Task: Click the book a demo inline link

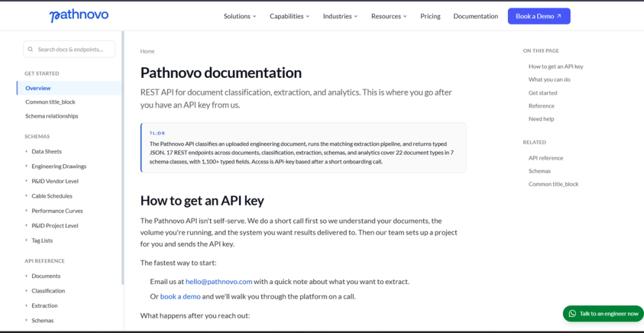Action: (x=180, y=296)
